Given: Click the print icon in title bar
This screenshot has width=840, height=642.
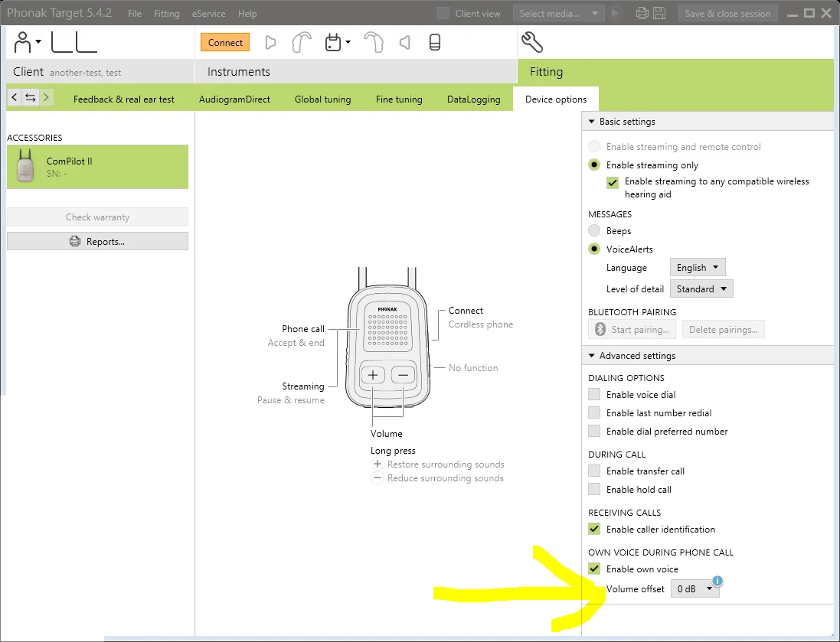Looking at the screenshot, I should [x=642, y=13].
